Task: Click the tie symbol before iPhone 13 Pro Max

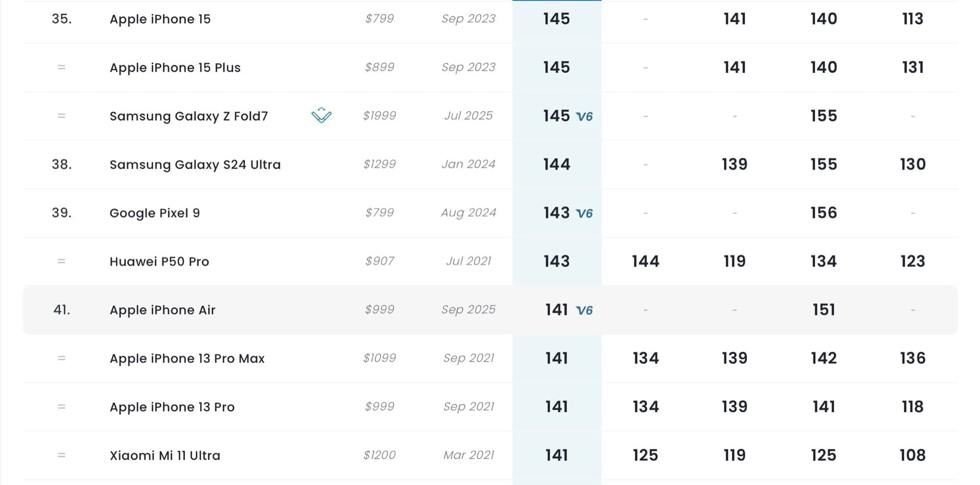Action: pyautogui.click(x=62, y=358)
